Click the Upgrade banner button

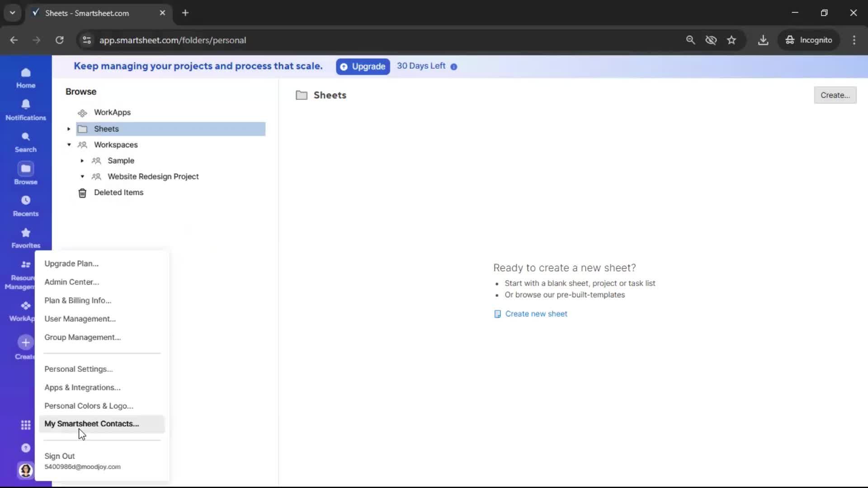[x=362, y=66]
